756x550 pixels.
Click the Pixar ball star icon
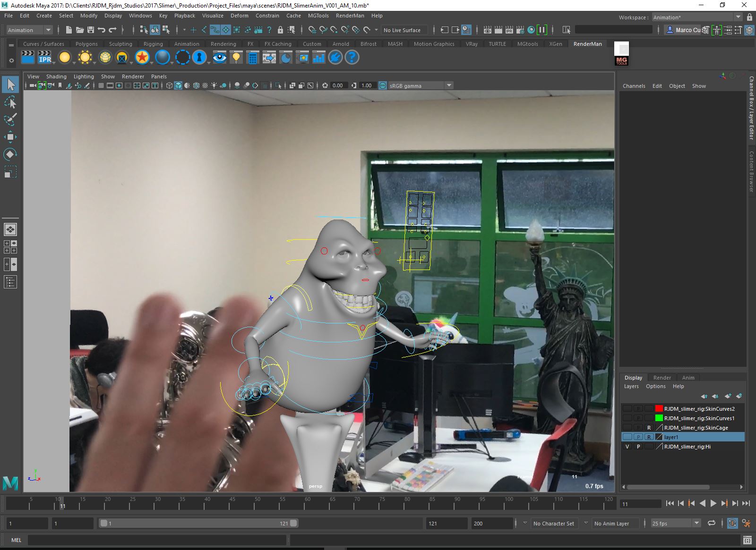click(142, 58)
